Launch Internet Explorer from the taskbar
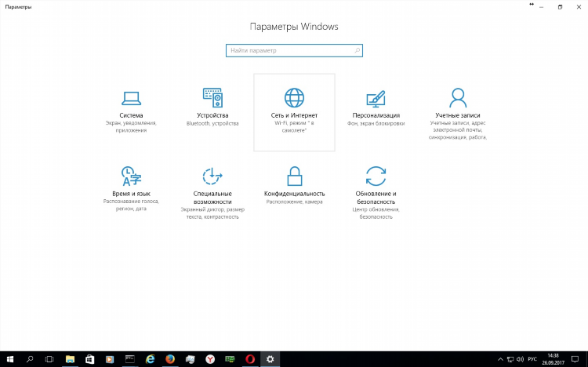The image size is (588, 367). click(150, 359)
